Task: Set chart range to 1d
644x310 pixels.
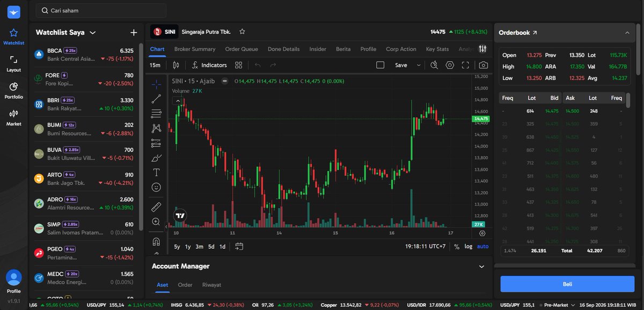Action: click(222, 247)
